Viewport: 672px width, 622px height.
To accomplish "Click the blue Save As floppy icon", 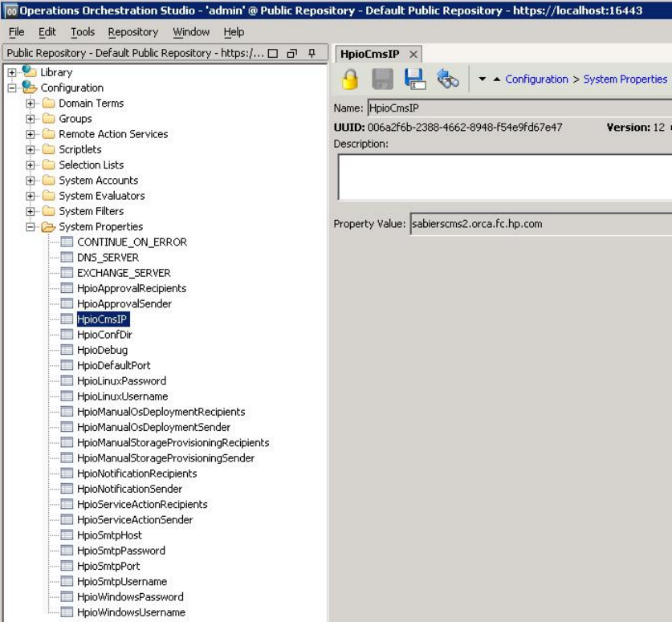I will click(x=414, y=79).
